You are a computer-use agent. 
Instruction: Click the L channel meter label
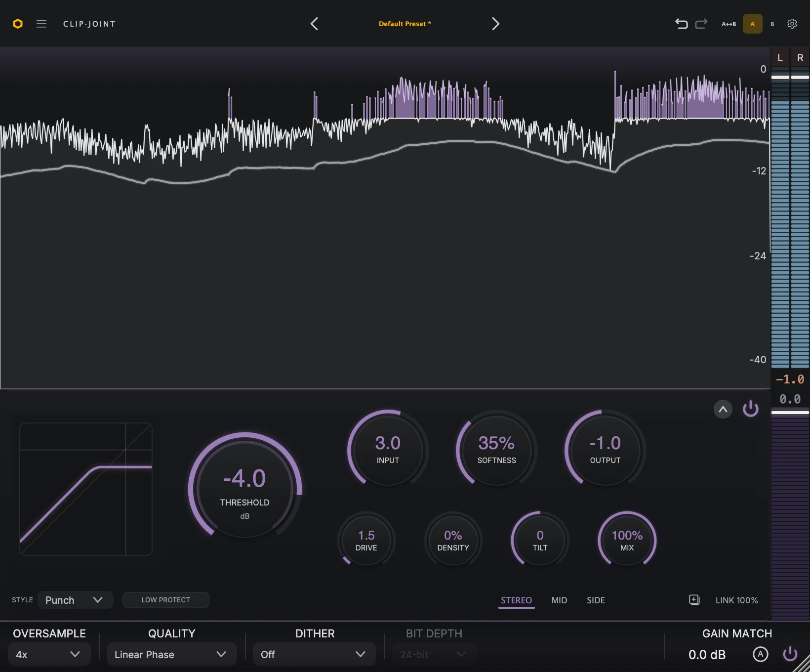pyautogui.click(x=780, y=58)
